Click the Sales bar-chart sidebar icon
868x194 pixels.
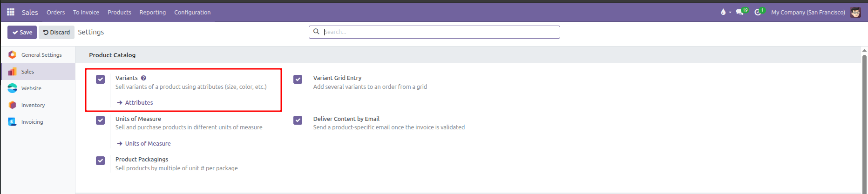click(x=13, y=72)
